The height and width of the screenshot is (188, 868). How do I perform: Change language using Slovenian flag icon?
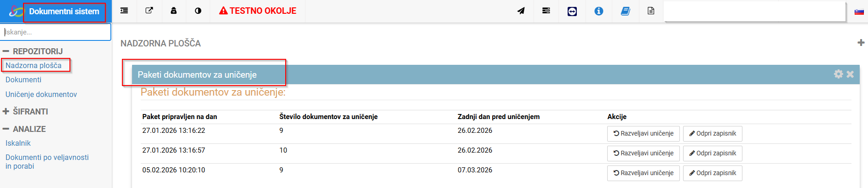(x=859, y=11)
